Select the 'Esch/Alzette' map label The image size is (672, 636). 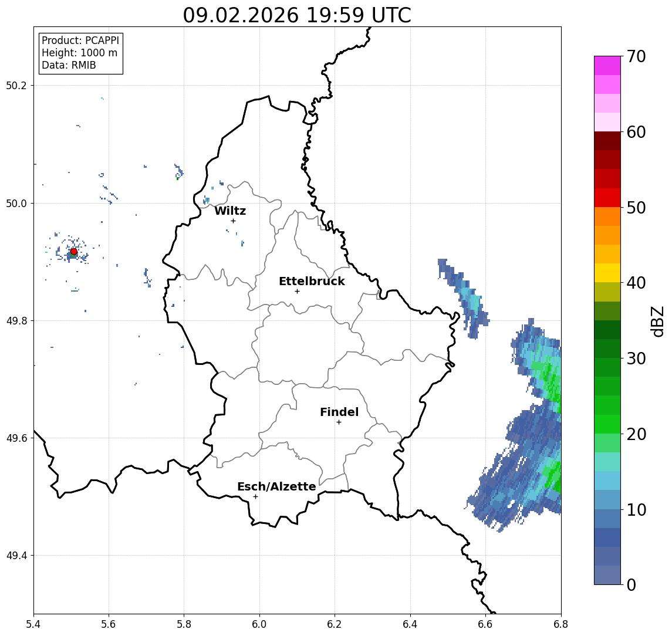276,486
